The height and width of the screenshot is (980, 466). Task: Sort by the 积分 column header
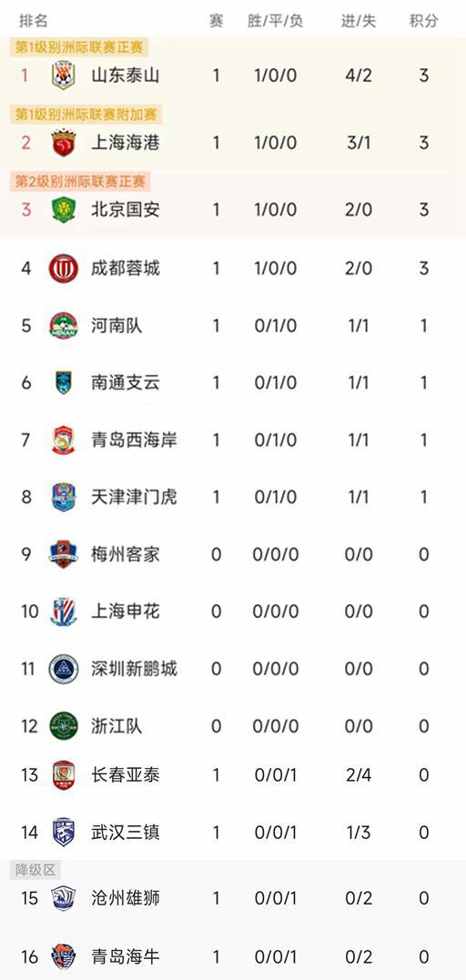point(423,21)
